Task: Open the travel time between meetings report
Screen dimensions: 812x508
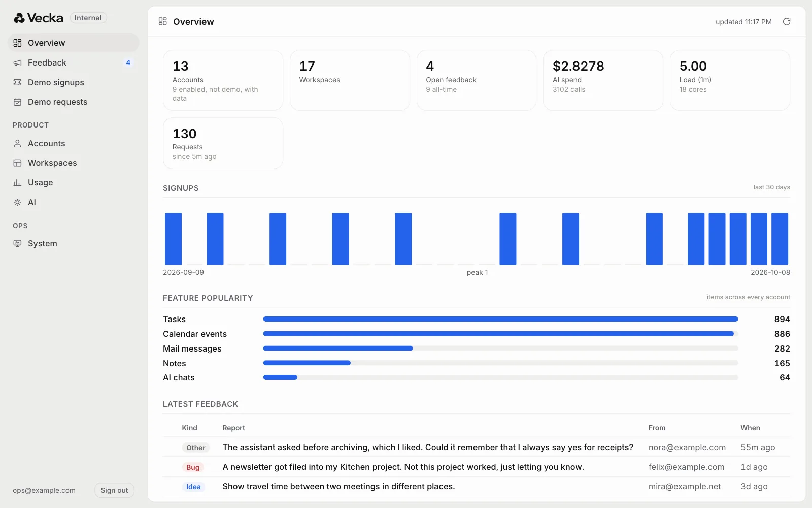Action: (339, 486)
